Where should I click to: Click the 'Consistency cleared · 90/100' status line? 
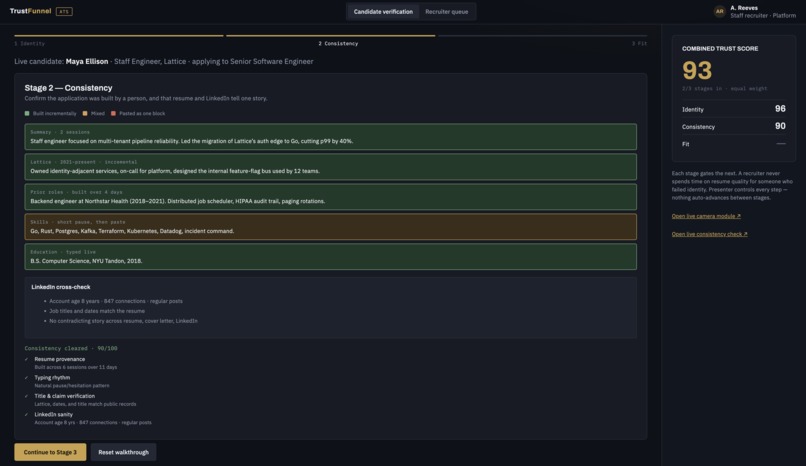pos(71,348)
